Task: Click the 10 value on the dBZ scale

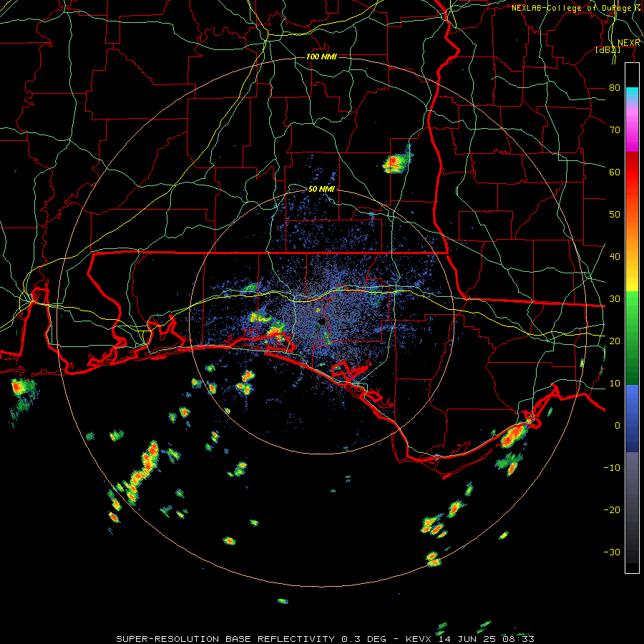Action: click(615, 384)
